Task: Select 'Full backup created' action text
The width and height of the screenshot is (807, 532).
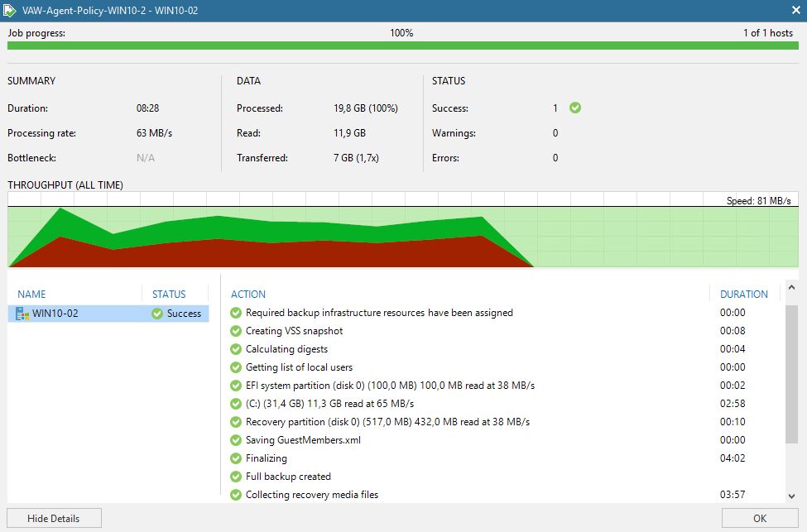Action: (x=288, y=477)
